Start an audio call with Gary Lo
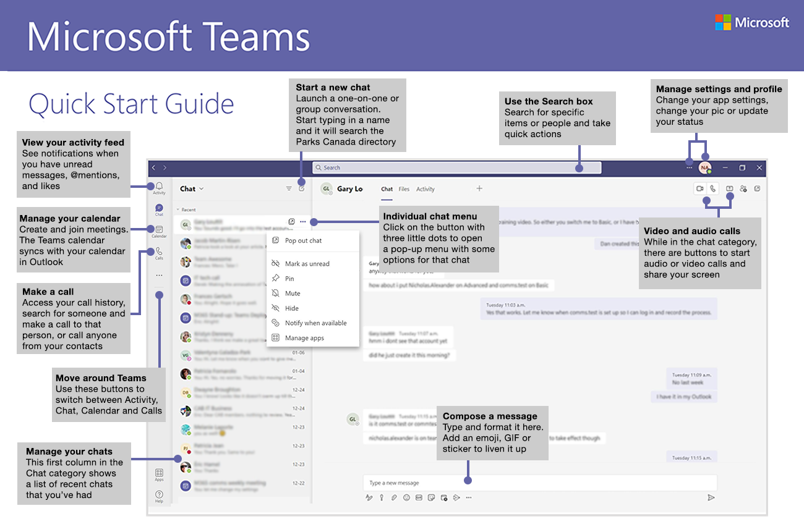Image resolution: width=804 pixels, height=532 pixels. click(x=712, y=188)
